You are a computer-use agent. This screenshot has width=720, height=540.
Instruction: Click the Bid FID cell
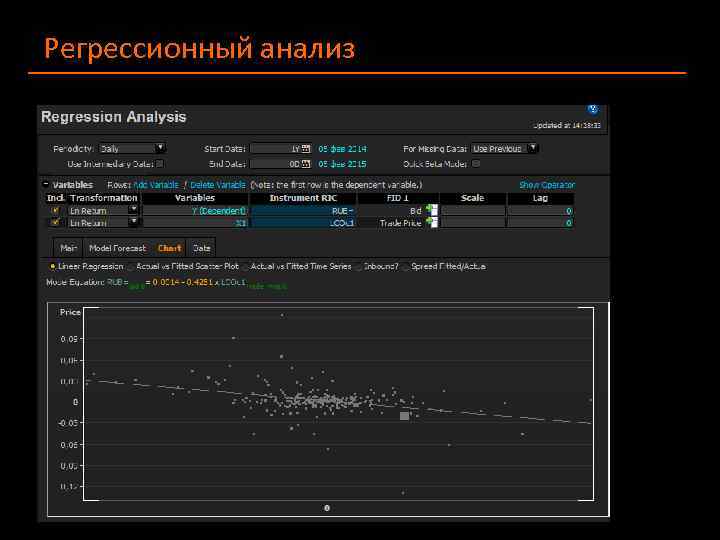391,210
